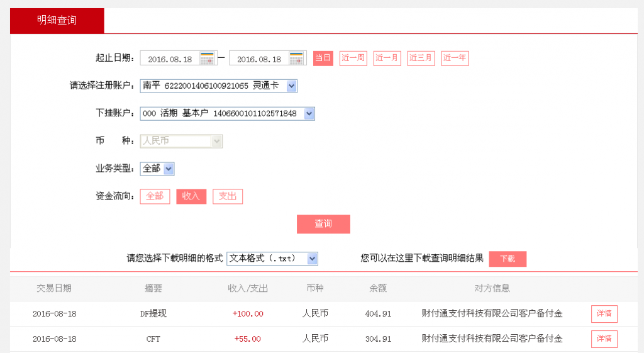Click the 收入/支出 column header
Screen dimensions: 644x353
(x=248, y=288)
